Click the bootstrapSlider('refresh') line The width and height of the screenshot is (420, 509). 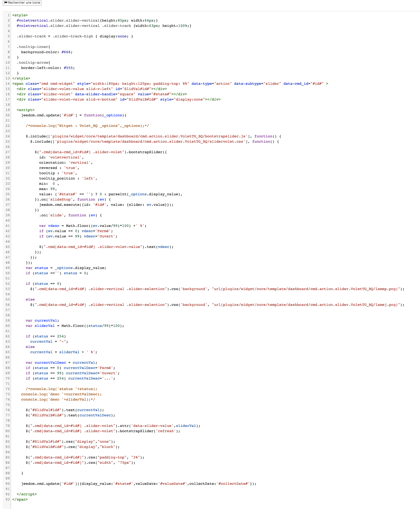103,431
